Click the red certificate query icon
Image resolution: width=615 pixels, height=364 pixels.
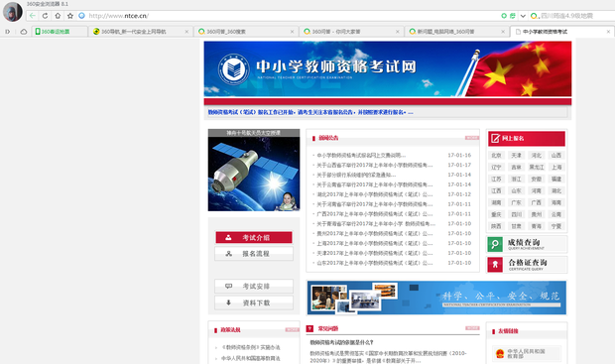[x=495, y=265]
